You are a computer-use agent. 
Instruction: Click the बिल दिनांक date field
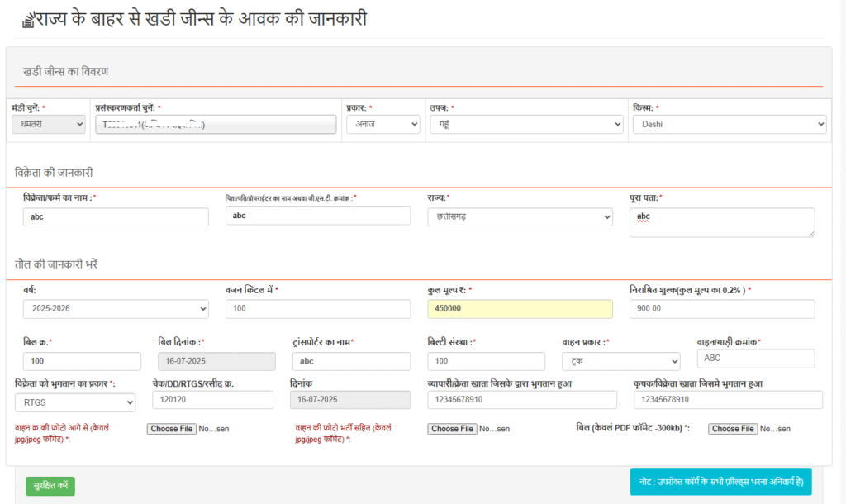click(217, 361)
